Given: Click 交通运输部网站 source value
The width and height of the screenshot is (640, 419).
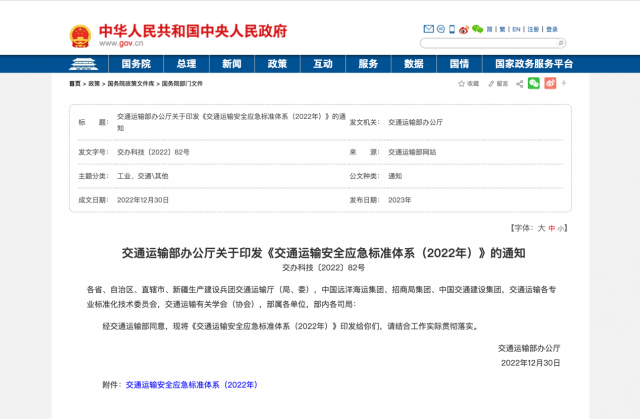Looking at the screenshot, I should click(412, 152).
